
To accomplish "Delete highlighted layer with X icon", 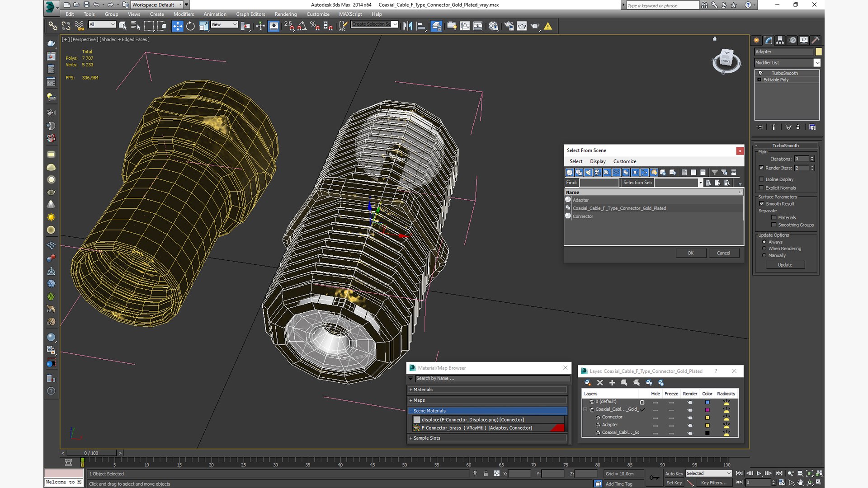I will 600,383.
